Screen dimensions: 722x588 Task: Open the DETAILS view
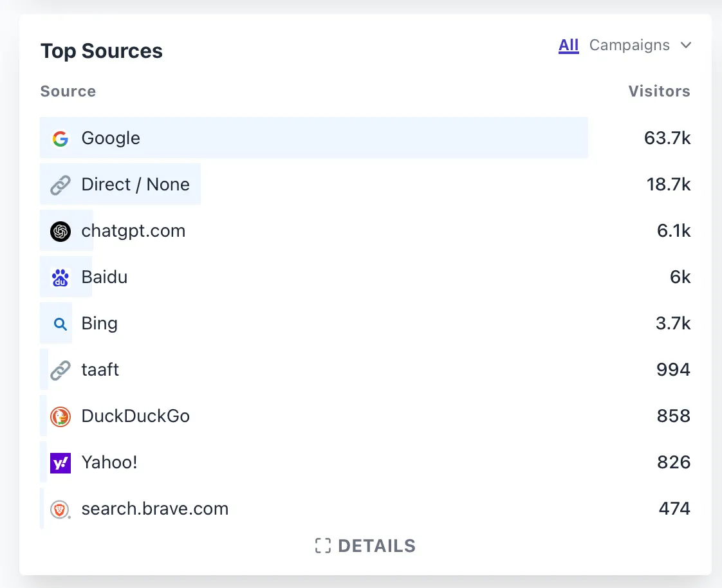tap(366, 546)
